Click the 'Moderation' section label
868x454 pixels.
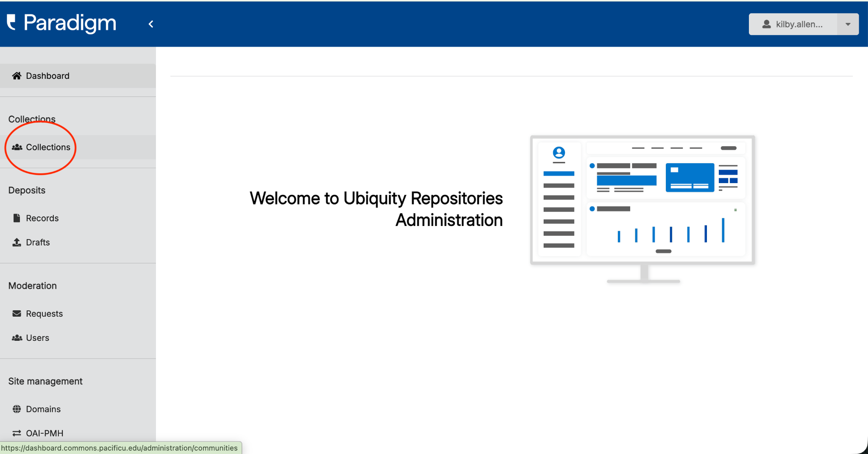point(33,286)
